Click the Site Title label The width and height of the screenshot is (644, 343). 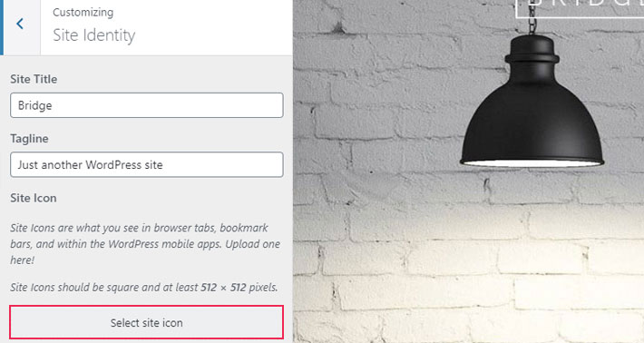[x=34, y=79]
